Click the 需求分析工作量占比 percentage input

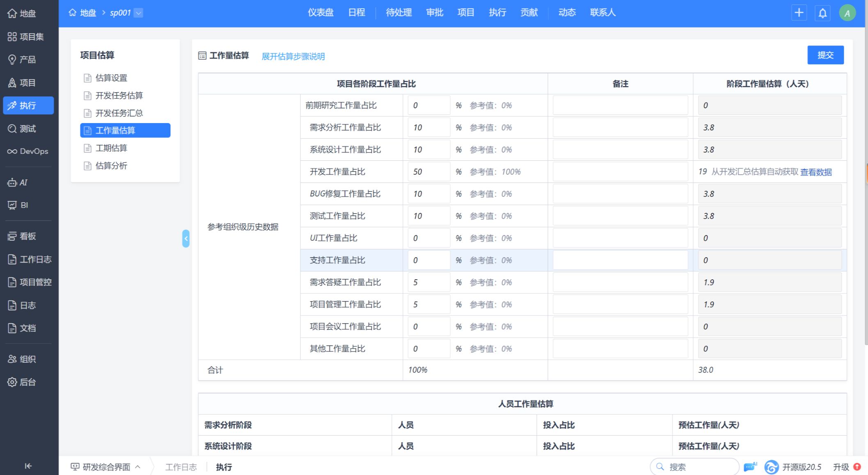[x=428, y=128]
